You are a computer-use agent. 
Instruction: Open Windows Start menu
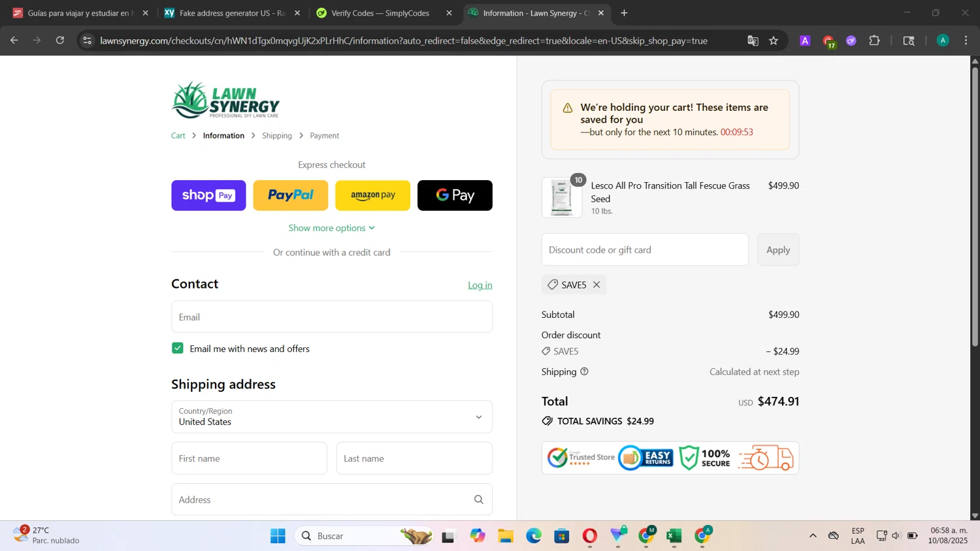pyautogui.click(x=278, y=536)
